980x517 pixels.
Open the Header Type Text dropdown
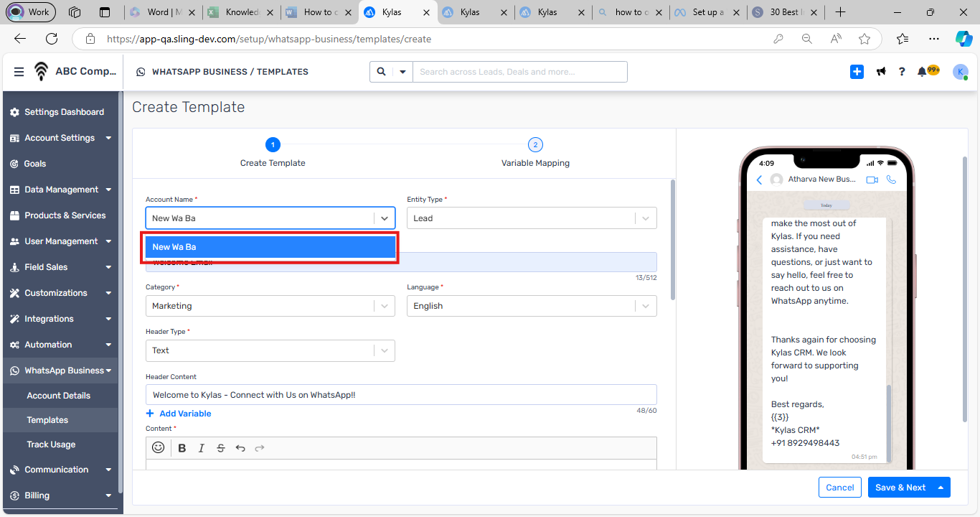(x=270, y=350)
